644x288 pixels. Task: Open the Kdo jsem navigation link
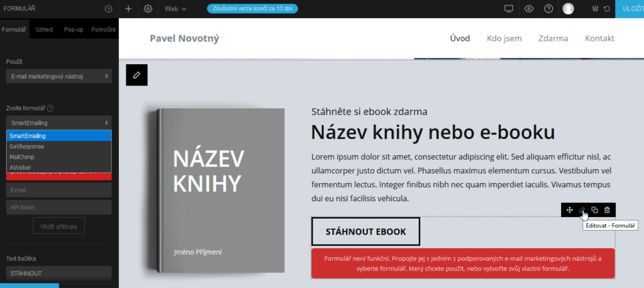[504, 38]
